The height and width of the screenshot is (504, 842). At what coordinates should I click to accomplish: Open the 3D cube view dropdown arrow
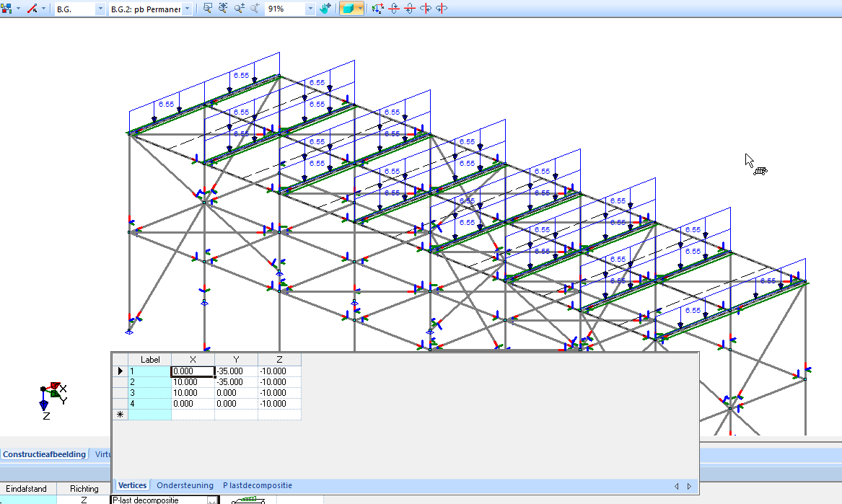click(360, 9)
